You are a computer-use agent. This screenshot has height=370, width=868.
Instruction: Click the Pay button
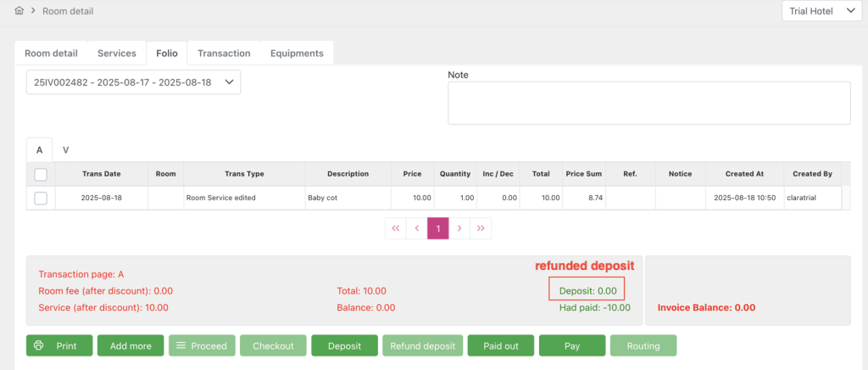pos(572,345)
